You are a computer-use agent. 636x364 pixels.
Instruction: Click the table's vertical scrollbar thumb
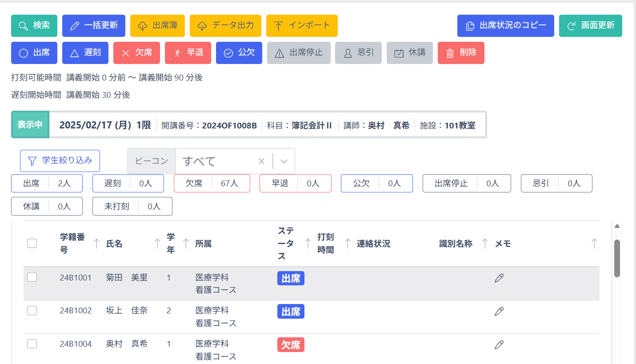(617, 258)
